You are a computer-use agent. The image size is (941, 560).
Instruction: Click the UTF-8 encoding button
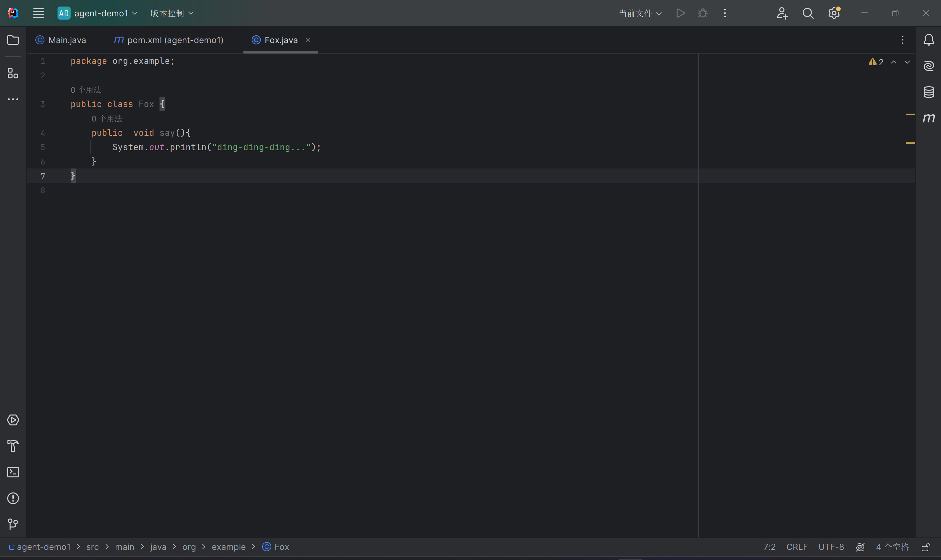point(831,547)
